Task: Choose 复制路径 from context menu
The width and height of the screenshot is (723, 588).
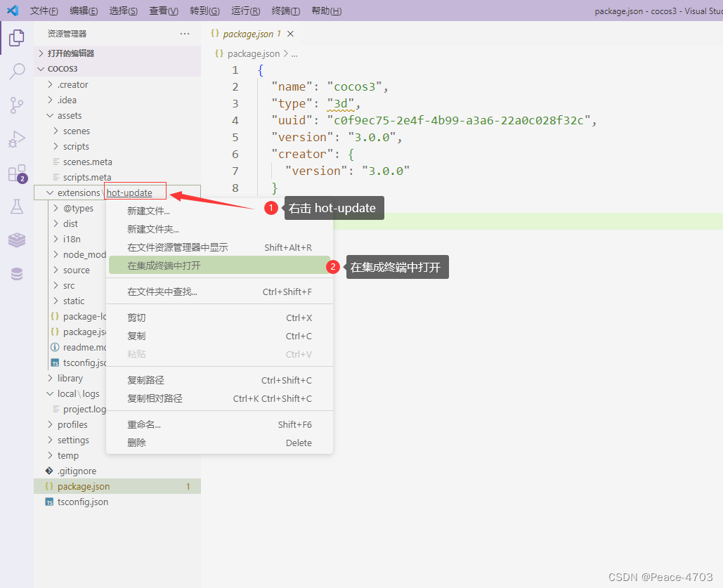Action: tap(219, 380)
